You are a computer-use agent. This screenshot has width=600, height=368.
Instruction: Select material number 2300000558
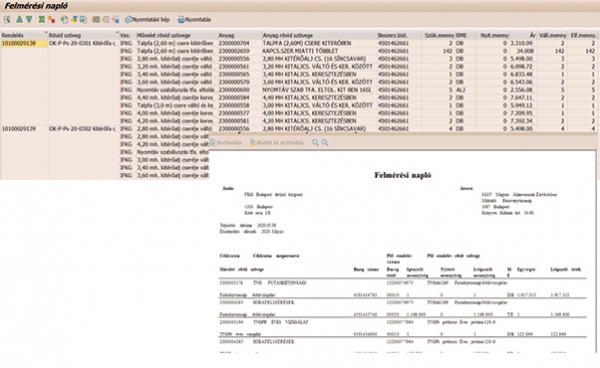click(x=240, y=105)
